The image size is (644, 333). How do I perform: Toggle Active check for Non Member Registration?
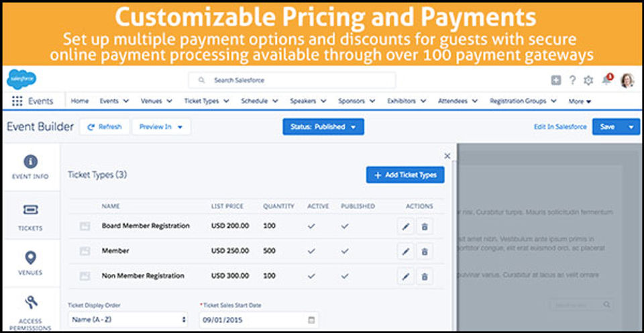pos(312,276)
